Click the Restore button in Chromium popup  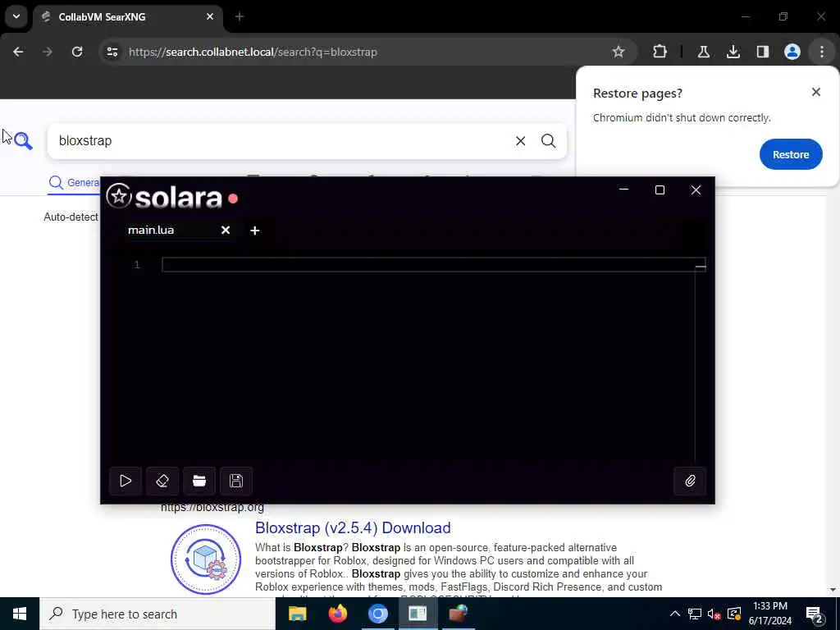pyautogui.click(x=791, y=154)
